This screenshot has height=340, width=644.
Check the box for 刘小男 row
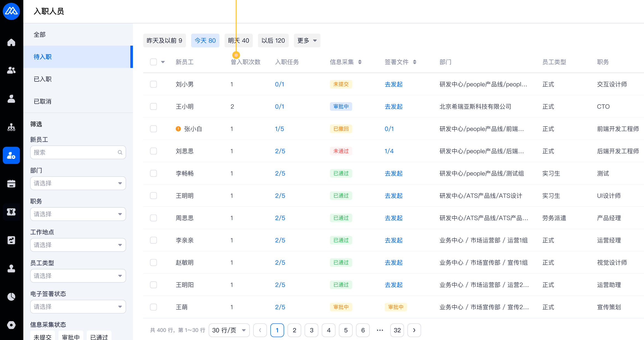coord(154,84)
